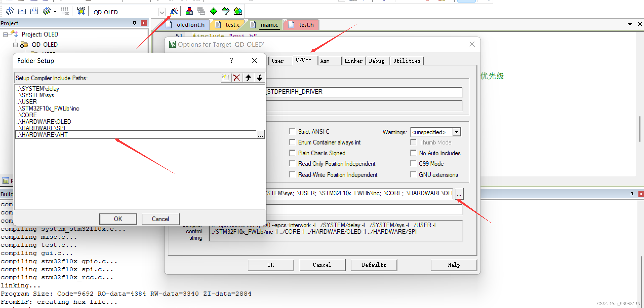Open the Warnings dropdown list
This screenshot has height=308, width=644.
[456, 132]
